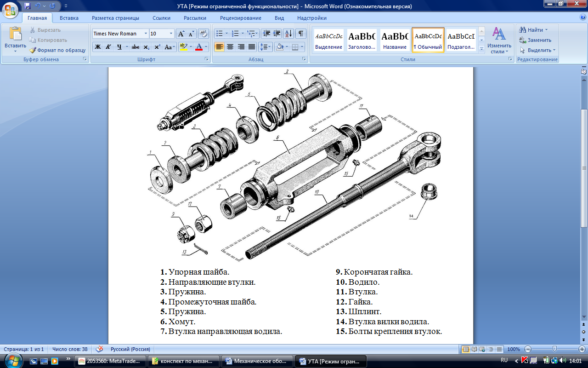Decrease paragraph indent
This screenshot has height=368, width=588.
266,34
